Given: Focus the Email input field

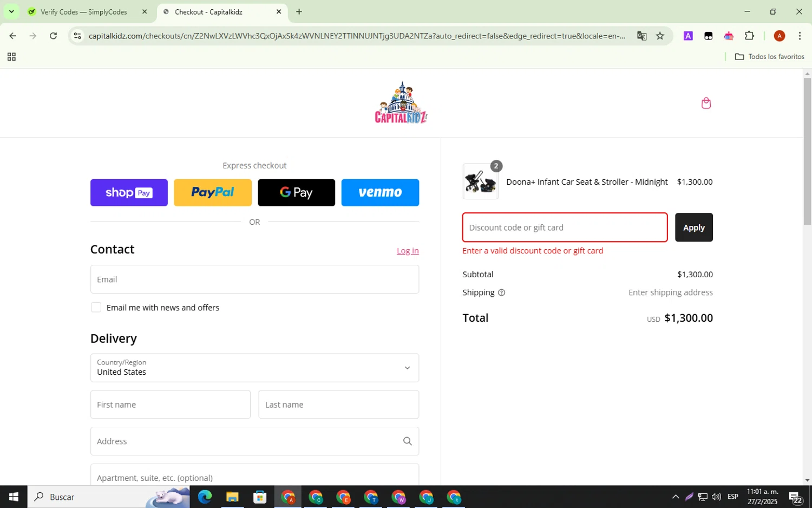Looking at the screenshot, I should pyautogui.click(x=254, y=279).
